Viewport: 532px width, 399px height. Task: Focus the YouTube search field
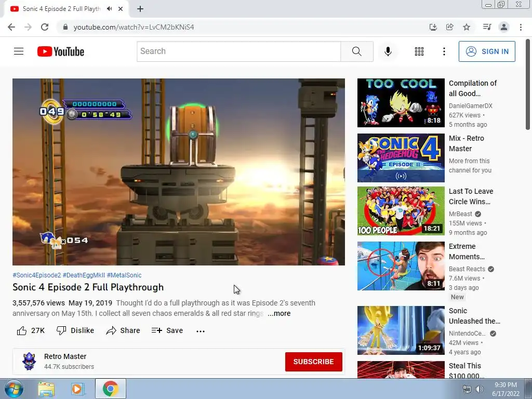click(x=239, y=51)
